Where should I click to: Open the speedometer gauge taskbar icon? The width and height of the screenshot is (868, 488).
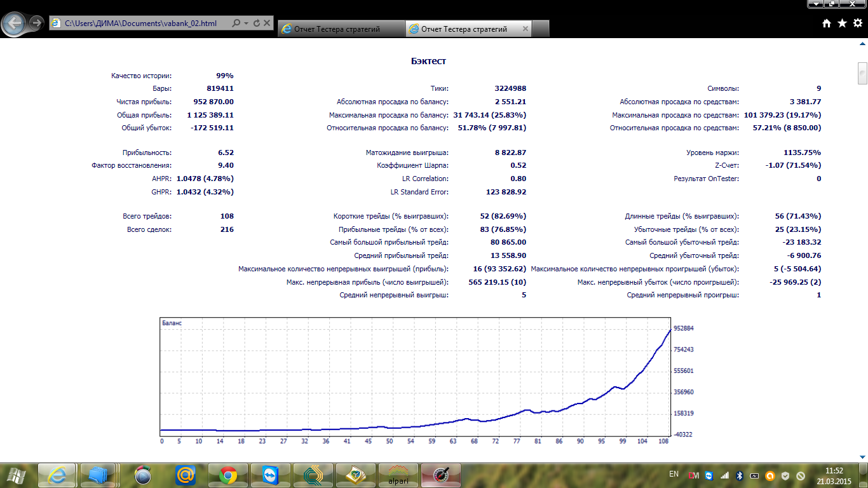(x=440, y=475)
